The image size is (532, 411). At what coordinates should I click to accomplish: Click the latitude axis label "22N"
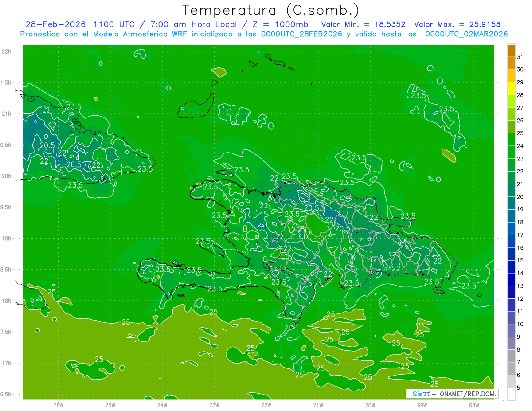pyautogui.click(x=8, y=51)
